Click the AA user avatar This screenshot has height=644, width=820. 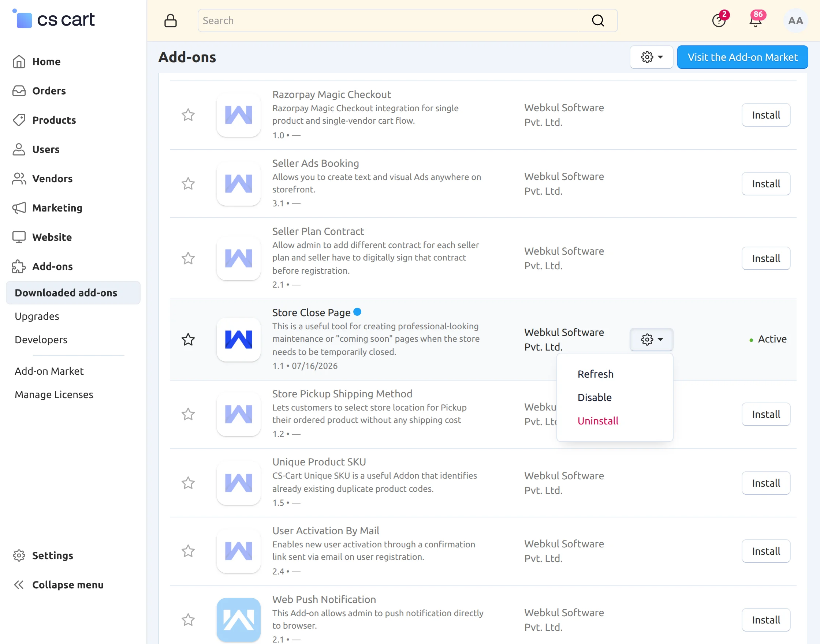pyautogui.click(x=795, y=21)
